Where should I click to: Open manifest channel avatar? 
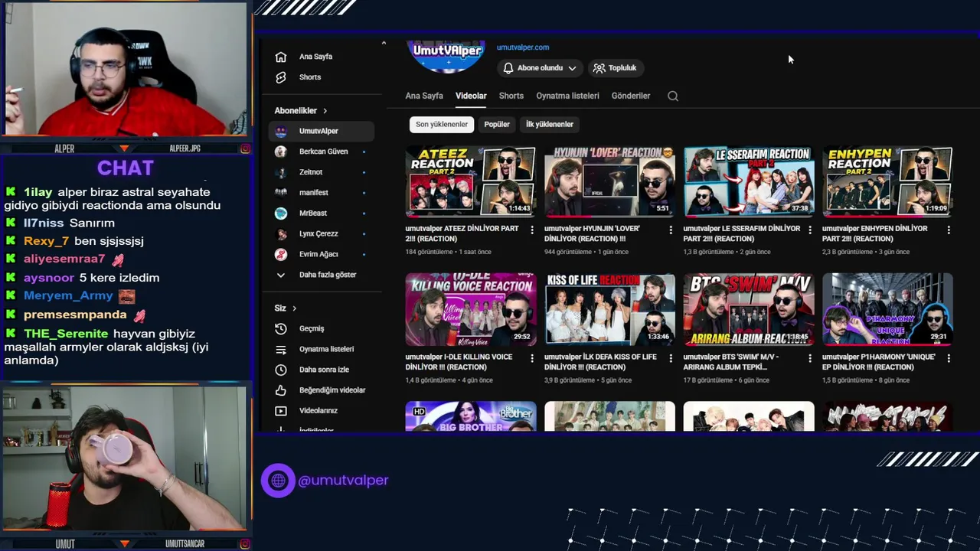click(x=281, y=193)
